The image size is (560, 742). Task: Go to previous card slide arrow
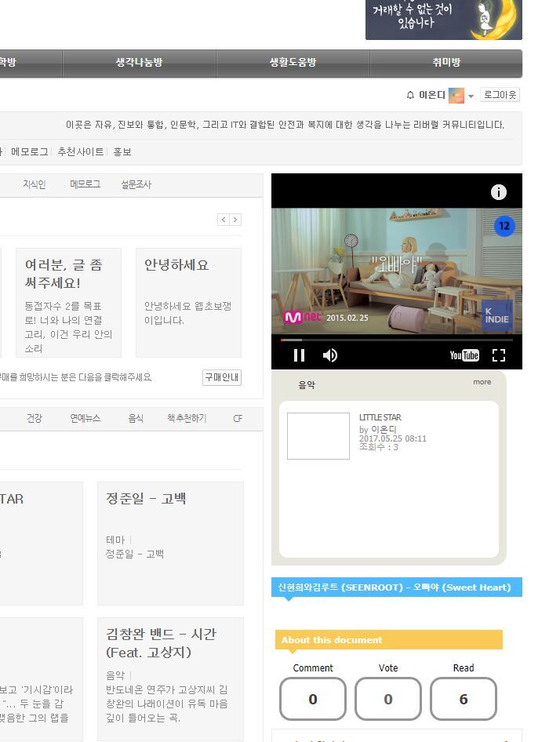tap(224, 220)
